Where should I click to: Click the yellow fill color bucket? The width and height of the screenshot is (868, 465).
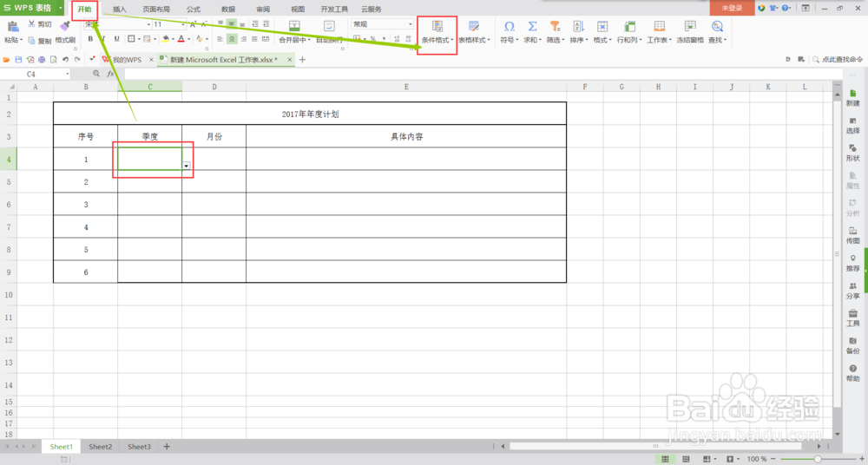(165, 39)
